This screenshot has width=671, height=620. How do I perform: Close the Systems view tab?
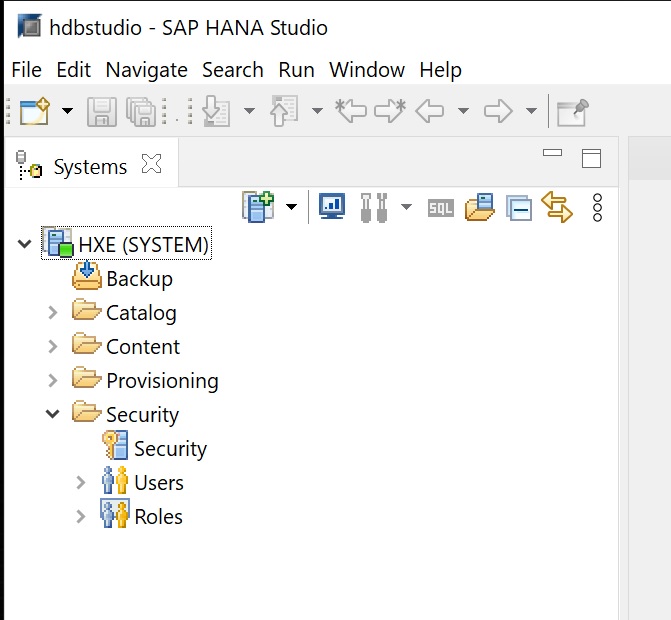point(151,165)
